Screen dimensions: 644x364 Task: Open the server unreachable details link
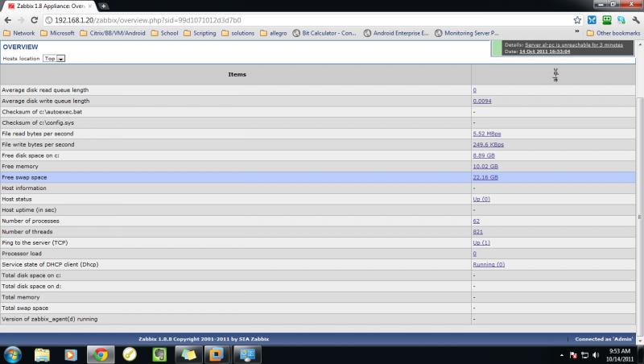click(x=574, y=45)
